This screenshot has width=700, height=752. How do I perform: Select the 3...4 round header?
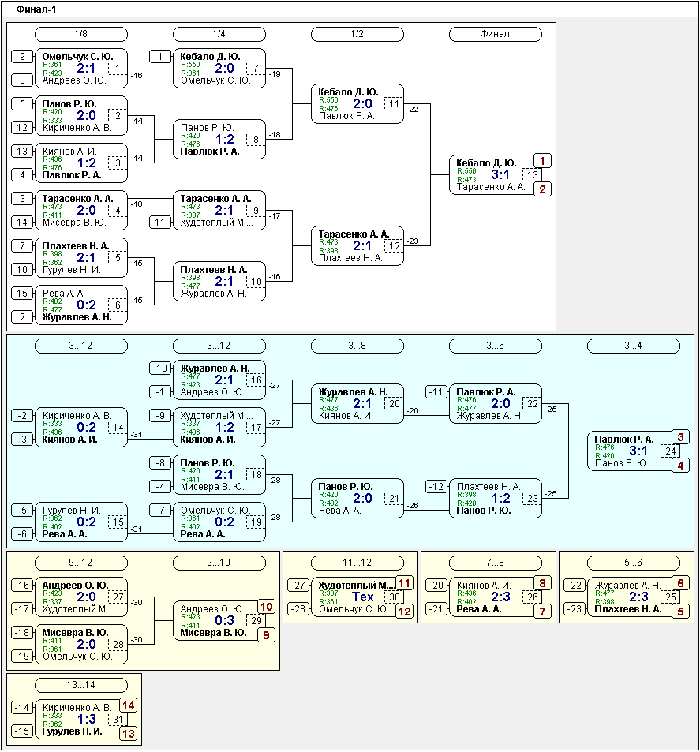633,346
